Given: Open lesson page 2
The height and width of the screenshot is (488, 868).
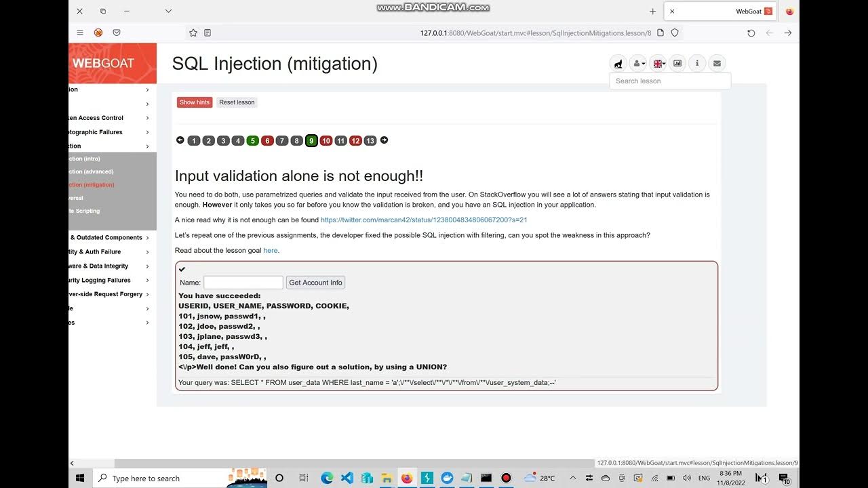Looking at the screenshot, I should point(209,141).
